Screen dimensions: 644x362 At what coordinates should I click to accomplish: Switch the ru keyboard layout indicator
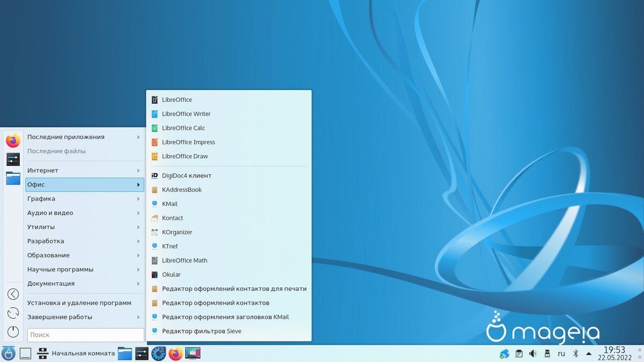[x=561, y=353]
